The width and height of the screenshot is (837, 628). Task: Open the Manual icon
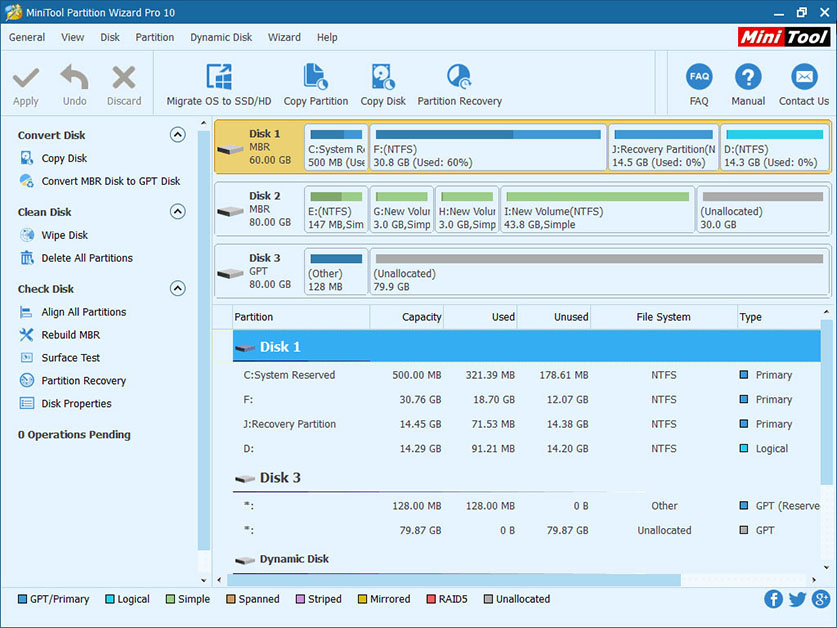(748, 78)
